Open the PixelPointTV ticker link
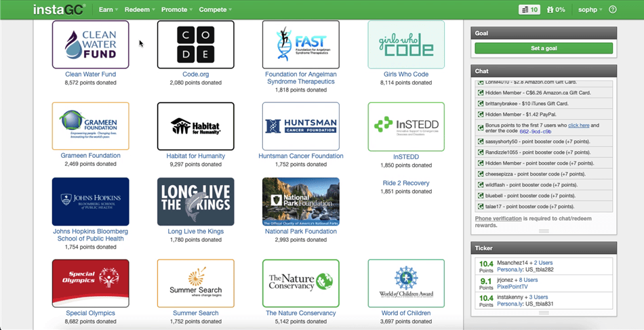 click(512, 287)
